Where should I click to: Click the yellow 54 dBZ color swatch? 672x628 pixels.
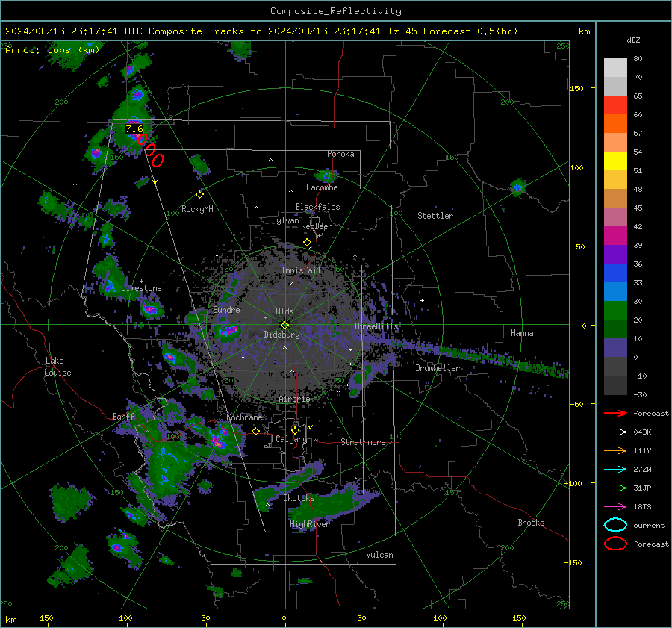click(615, 161)
